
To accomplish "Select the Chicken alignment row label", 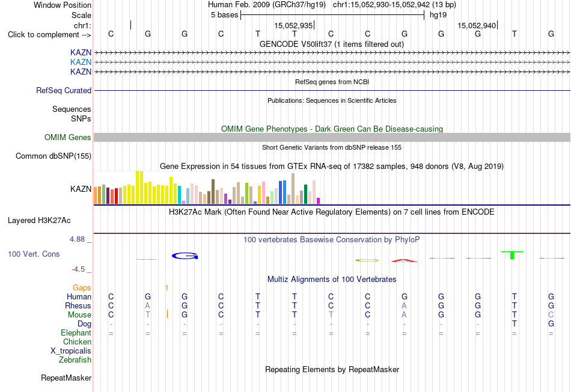I will coord(77,341).
